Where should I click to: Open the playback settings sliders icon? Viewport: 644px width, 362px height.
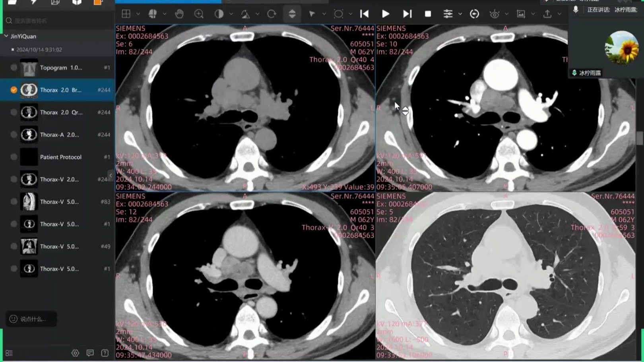tap(448, 14)
